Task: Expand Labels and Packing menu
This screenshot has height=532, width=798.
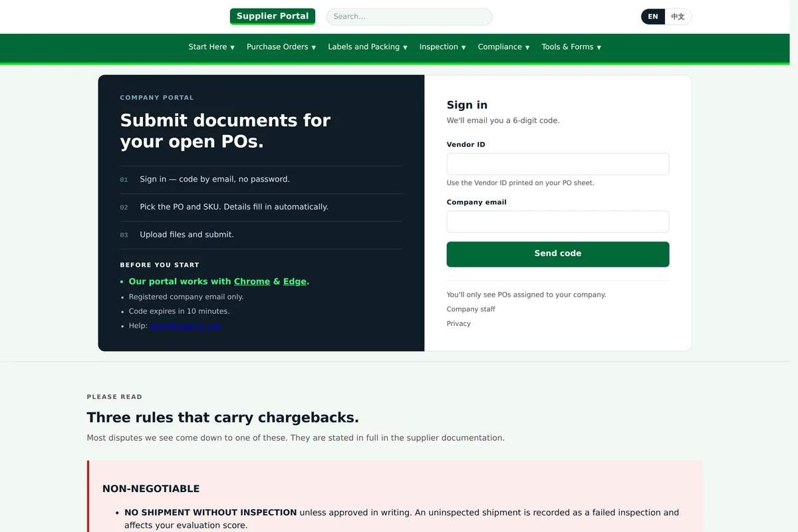Action: [368, 47]
